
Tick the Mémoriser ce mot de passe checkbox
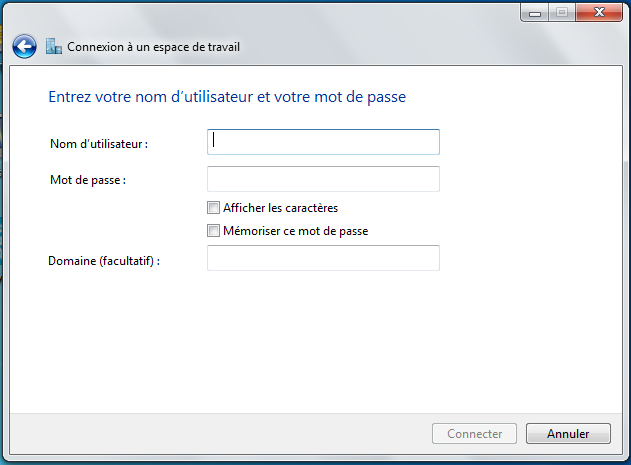pyautogui.click(x=213, y=231)
